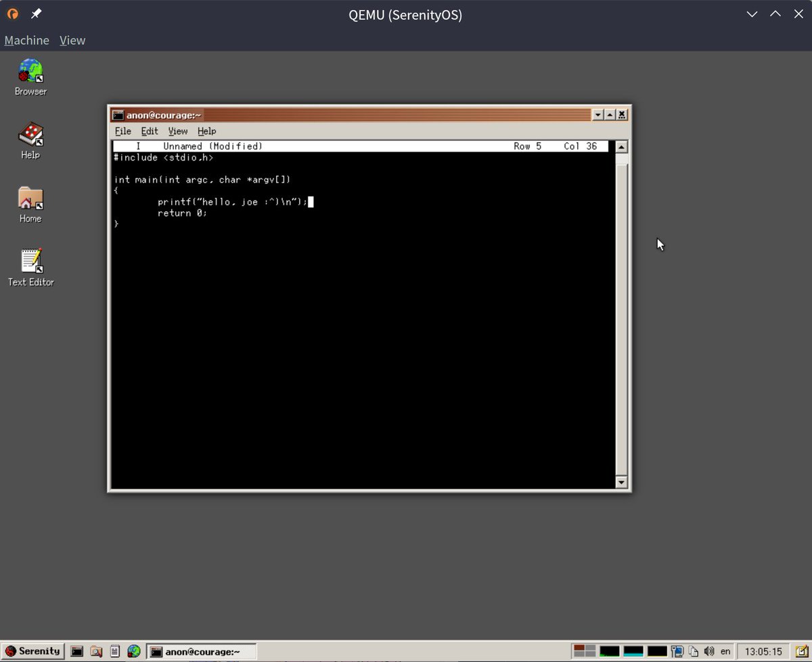This screenshot has width=812, height=662.
Task: Open the memory usage graph applet
Action: (x=633, y=651)
